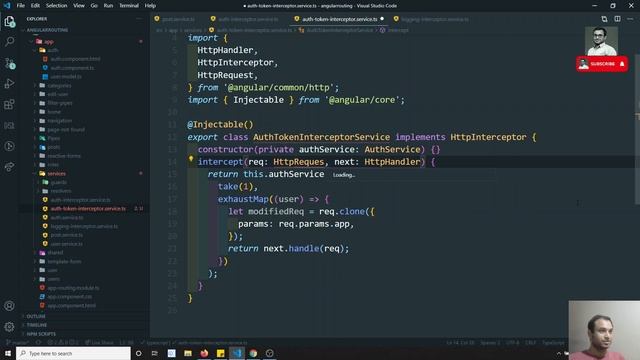The width and height of the screenshot is (640, 360).
Task: Open auth-token-interceptor.service.ts in Explorer tree
Action: 88,209
